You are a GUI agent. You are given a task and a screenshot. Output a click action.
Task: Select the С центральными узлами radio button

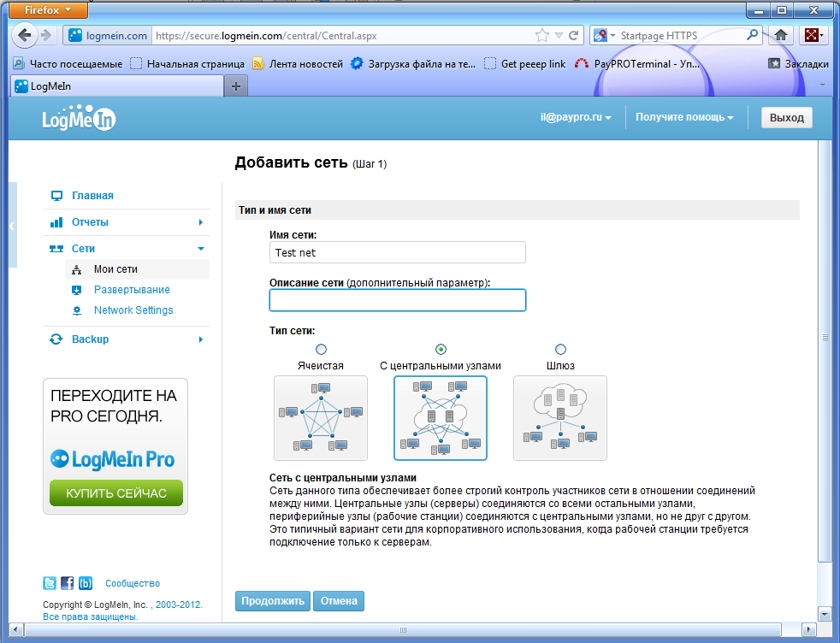tap(441, 349)
